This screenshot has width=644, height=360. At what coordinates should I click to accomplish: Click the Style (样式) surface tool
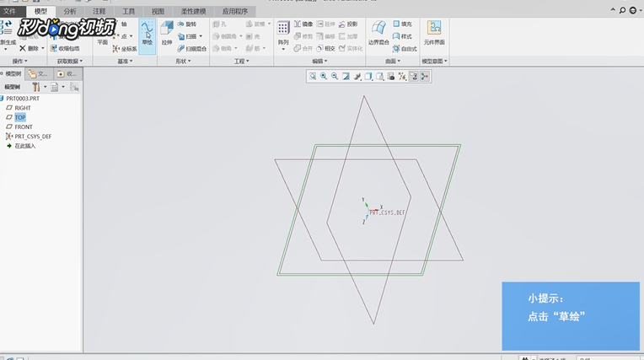pos(402,36)
